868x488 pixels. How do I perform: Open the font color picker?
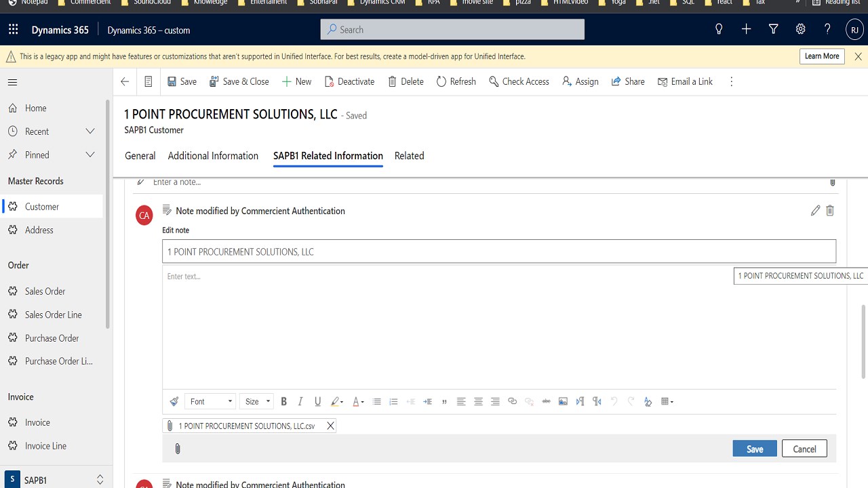[359, 401]
